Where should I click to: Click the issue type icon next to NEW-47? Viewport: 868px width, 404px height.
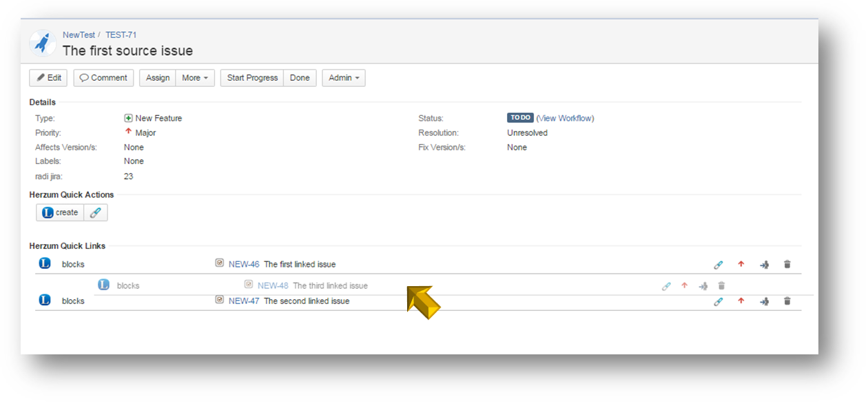click(220, 301)
